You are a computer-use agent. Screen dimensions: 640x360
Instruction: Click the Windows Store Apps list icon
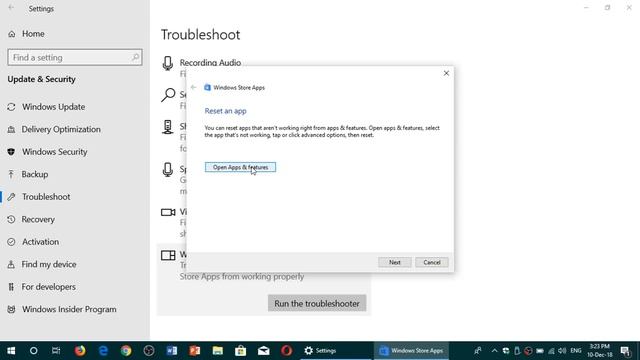168,256
